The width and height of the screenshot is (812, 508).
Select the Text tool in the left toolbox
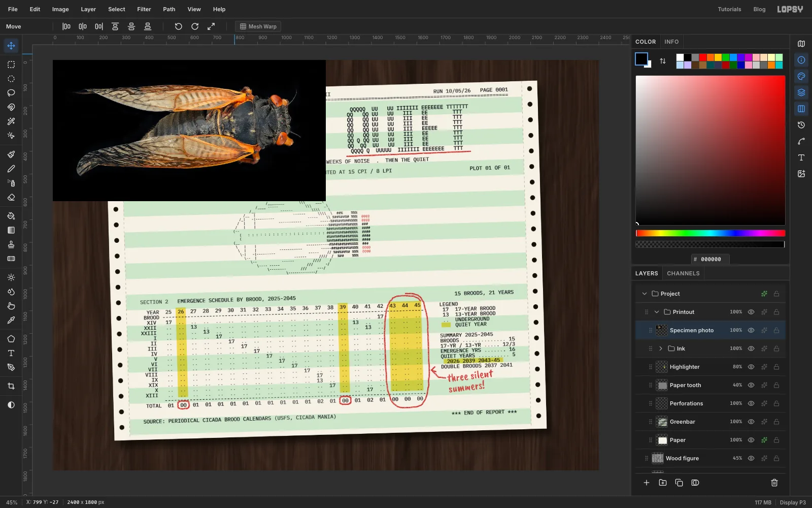[x=11, y=353]
